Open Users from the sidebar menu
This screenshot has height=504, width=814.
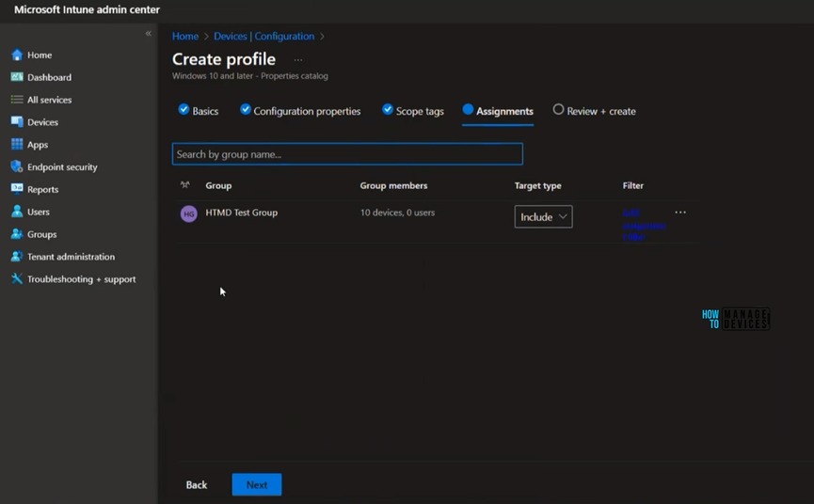click(x=39, y=212)
